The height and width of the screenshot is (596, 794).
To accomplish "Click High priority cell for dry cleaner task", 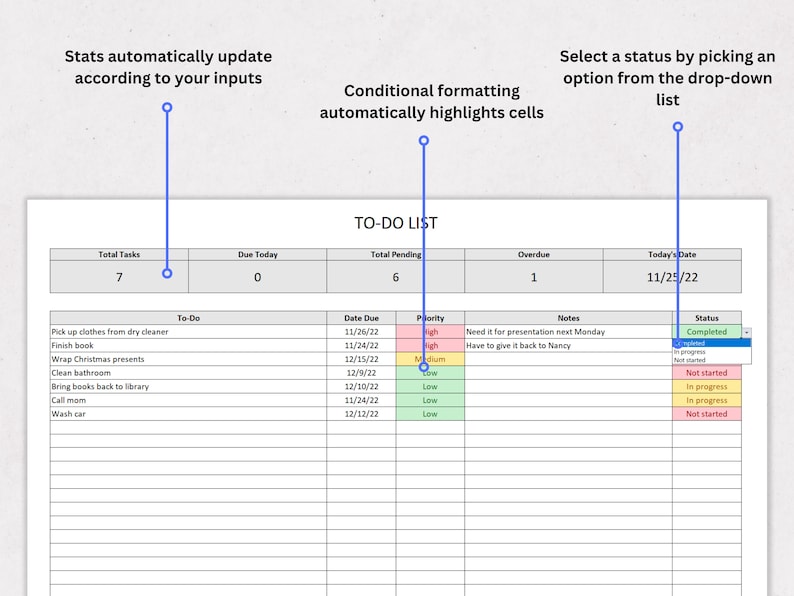I will 430,332.
